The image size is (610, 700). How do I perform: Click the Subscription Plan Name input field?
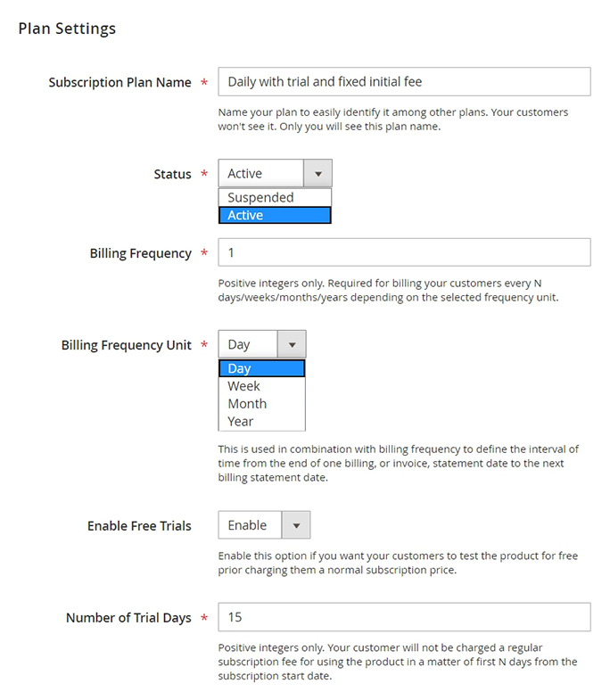[404, 82]
